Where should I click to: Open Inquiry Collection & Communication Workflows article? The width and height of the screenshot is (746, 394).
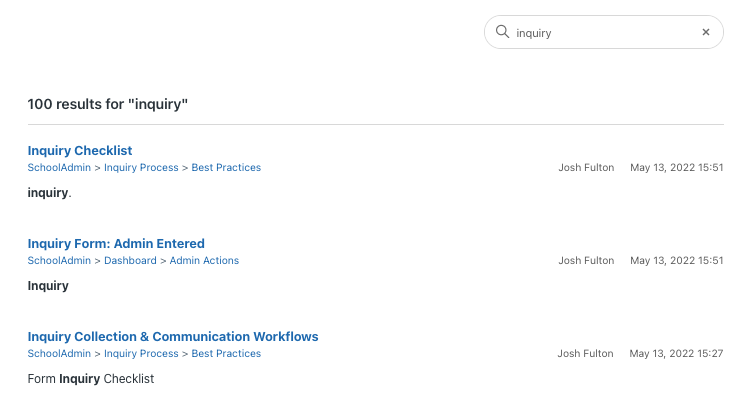173,336
